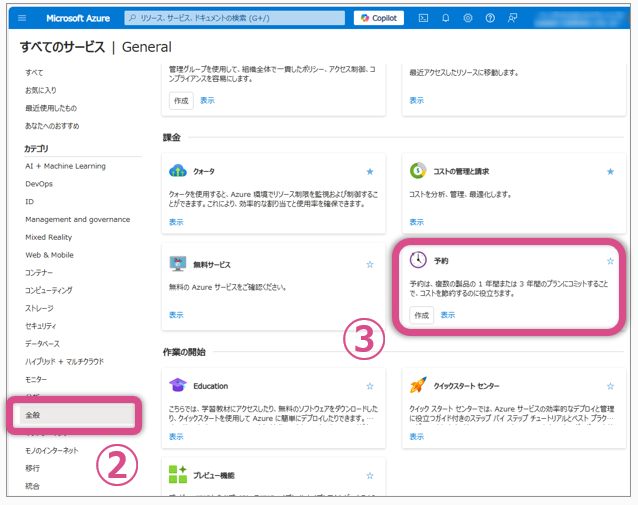Click 表示 link in クォータ card

pyautogui.click(x=176, y=222)
